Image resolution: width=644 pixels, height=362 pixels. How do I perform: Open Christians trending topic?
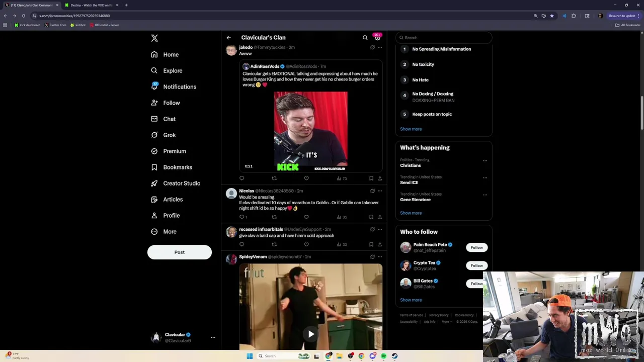click(411, 165)
